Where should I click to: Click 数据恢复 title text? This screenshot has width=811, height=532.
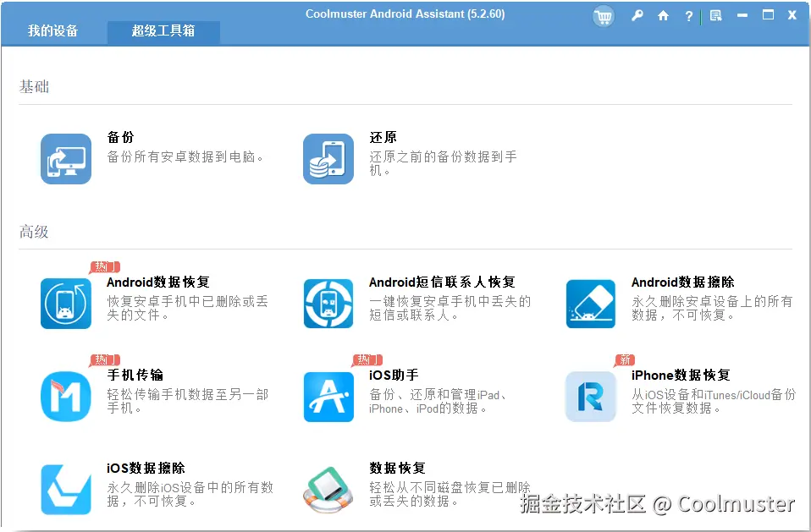(x=397, y=468)
